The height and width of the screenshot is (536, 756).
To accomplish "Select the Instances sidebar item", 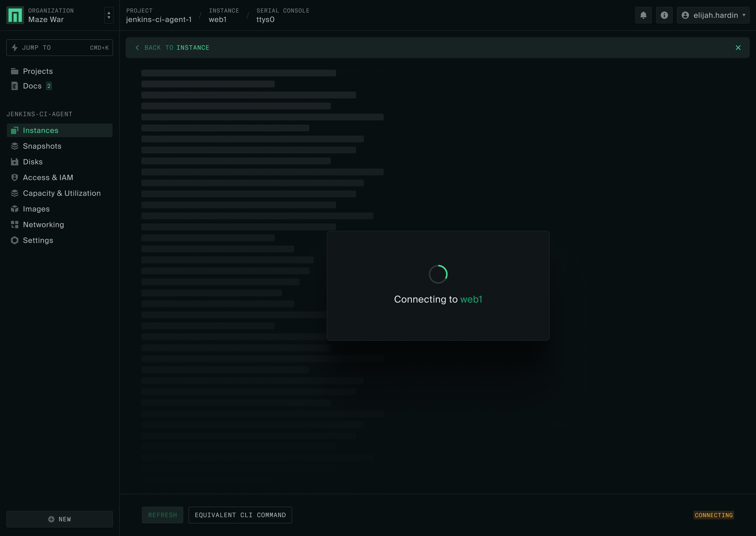I will [41, 130].
